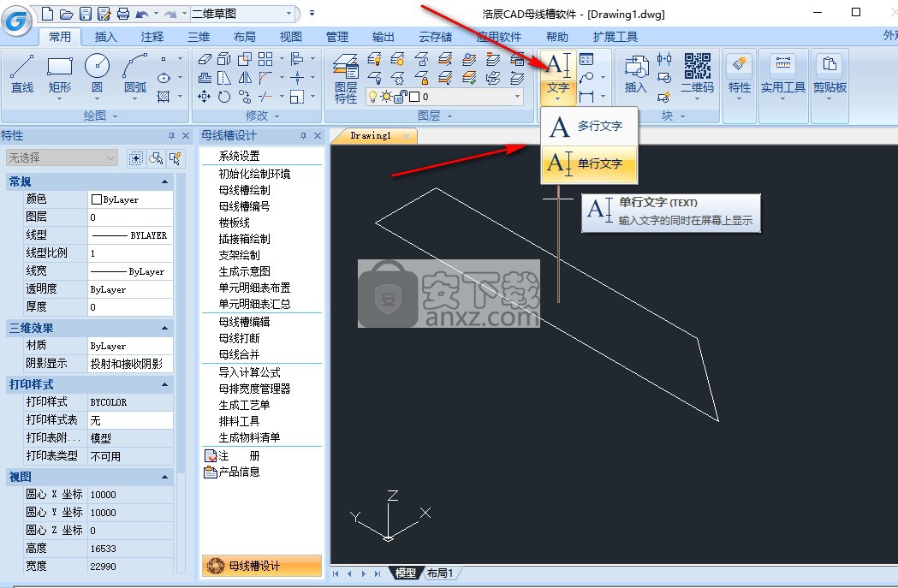Click the select objects icon in 特性 panel
Screen dimensions: 898x588
tap(156, 158)
